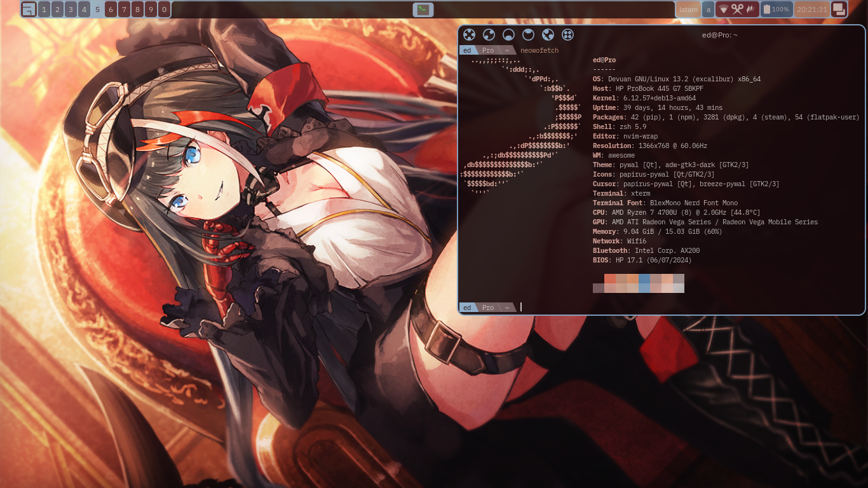This screenshot has width=868, height=488.
Task: Switch to workspace tag 6
Action: pos(111,10)
